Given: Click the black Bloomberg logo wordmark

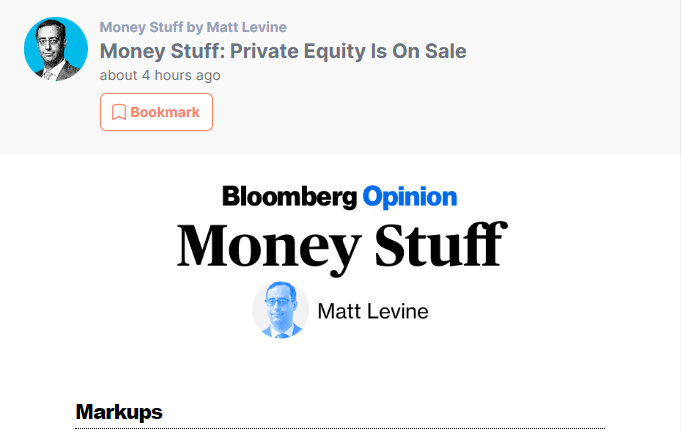Looking at the screenshot, I should click(290, 197).
